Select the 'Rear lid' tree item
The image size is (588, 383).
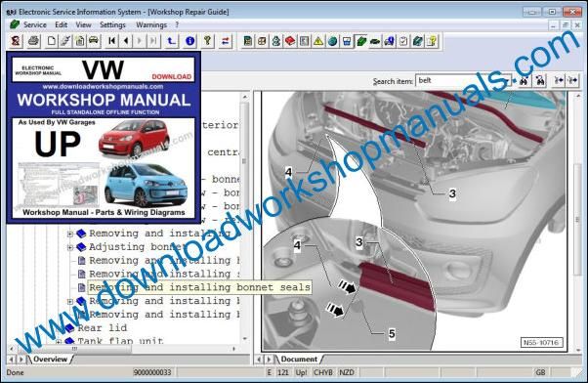pos(102,328)
